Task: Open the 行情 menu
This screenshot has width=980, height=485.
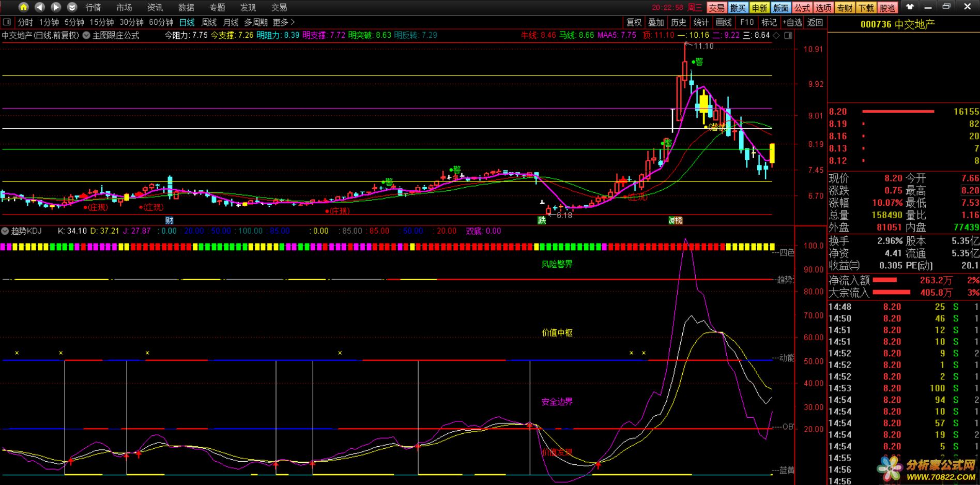Action: [x=93, y=7]
